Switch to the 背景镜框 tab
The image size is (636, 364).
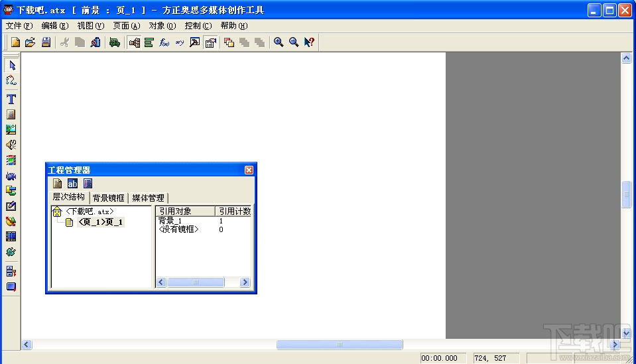tap(108, 198)
